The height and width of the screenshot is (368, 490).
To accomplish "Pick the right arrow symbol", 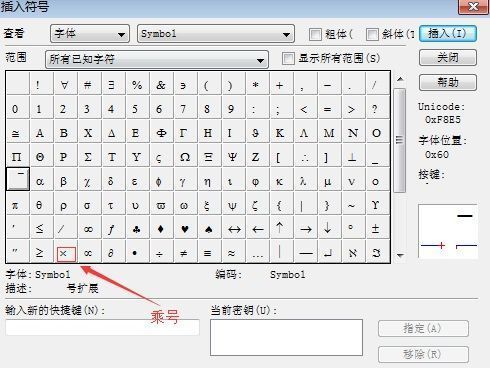I will pyautogui.click(x=306, y=229).
